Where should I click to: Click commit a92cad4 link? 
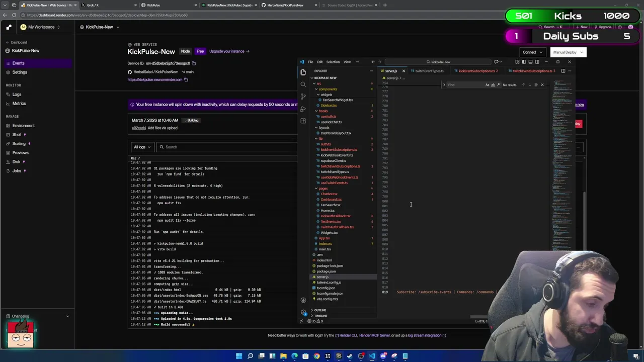pyautogui.click(x=139, y=128)
